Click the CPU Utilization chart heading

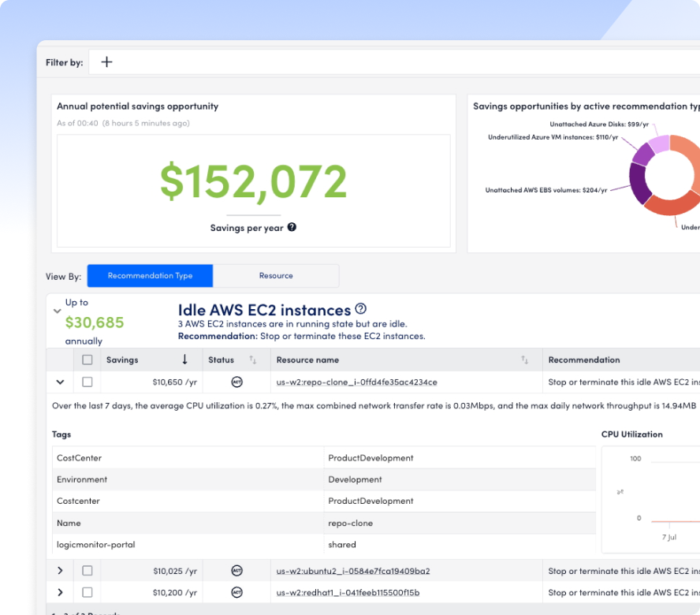coord(631,434)
